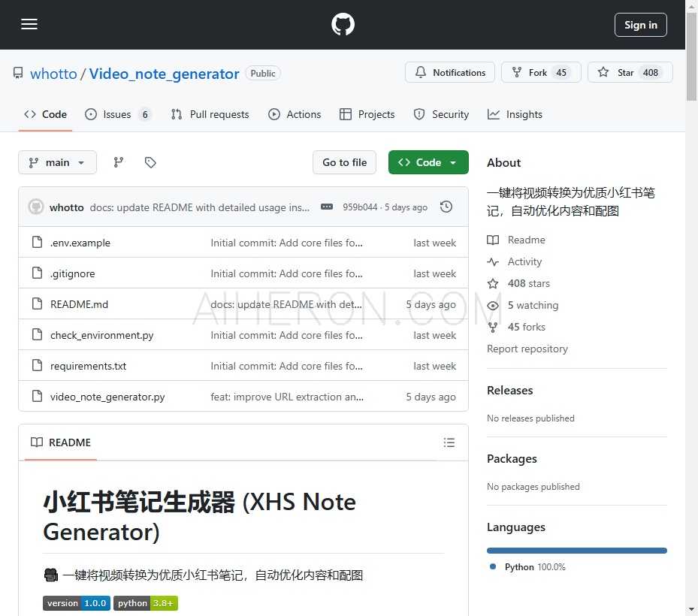Image resolution: width=698 pixels, height=616 pixels.
Task: Open the 408 stars link
Action: click(528, 283)
